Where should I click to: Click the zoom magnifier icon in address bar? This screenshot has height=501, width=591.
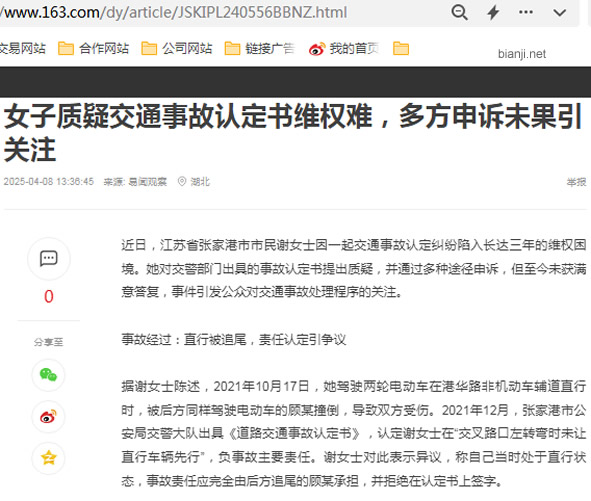459,12
